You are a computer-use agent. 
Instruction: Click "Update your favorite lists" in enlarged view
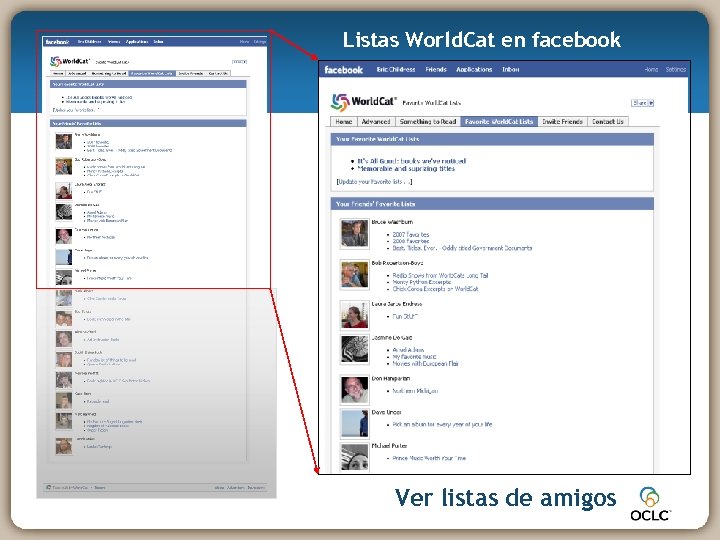pos(374,182)
